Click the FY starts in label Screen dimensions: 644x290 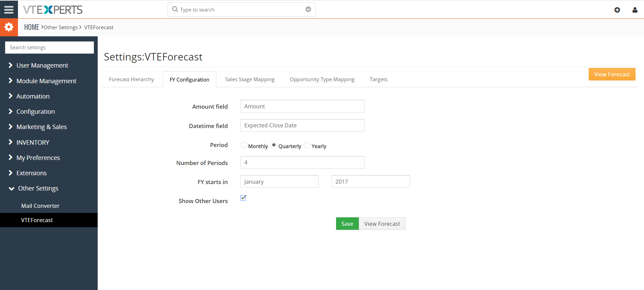pos(213,182)
